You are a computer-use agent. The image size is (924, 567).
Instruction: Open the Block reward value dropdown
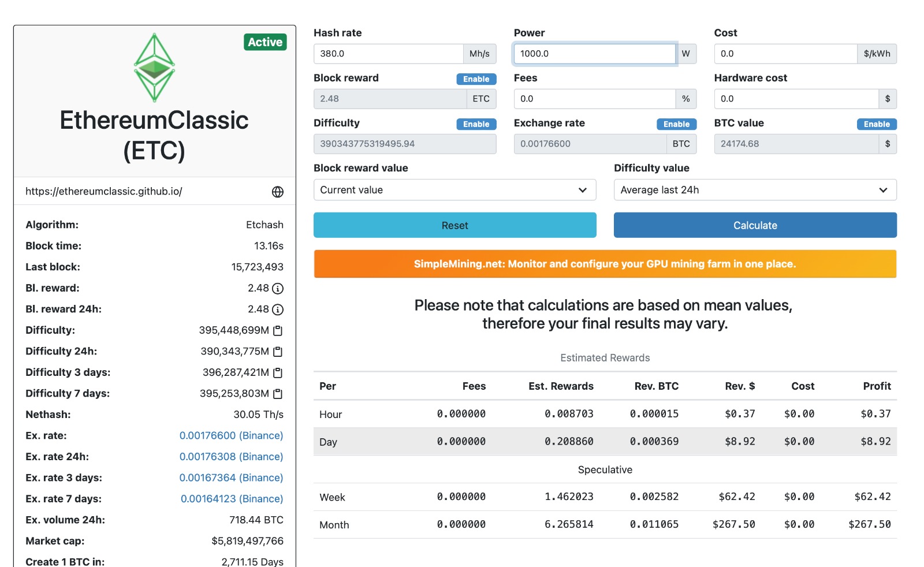click(x=455, y=190)
